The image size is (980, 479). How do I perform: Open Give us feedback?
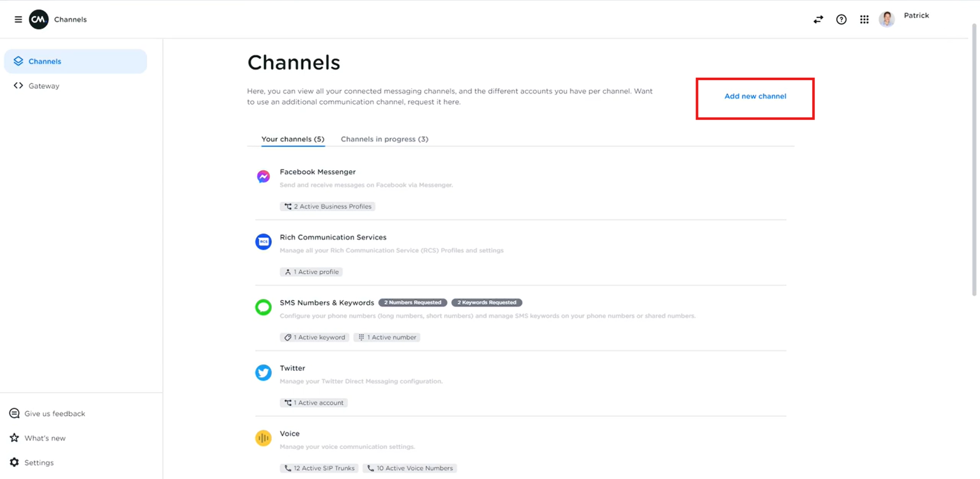coord(55,414)
